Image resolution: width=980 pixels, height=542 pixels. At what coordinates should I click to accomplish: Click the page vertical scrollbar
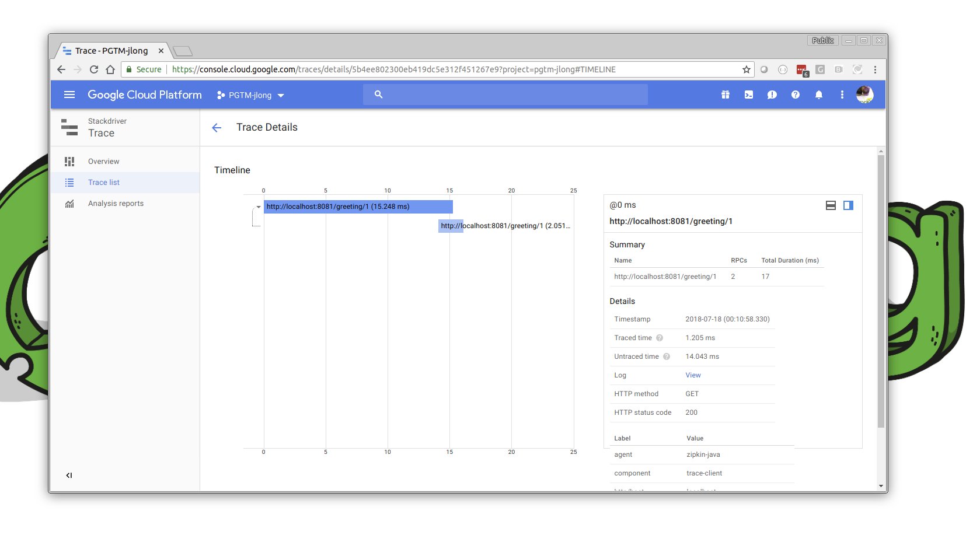pyautogui.click(x=881, y=291)
